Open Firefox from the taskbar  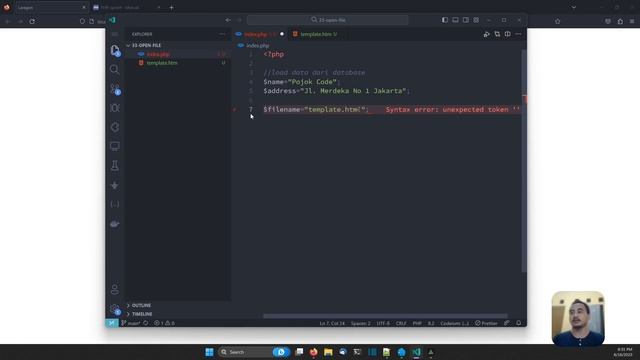pos(313,352)
